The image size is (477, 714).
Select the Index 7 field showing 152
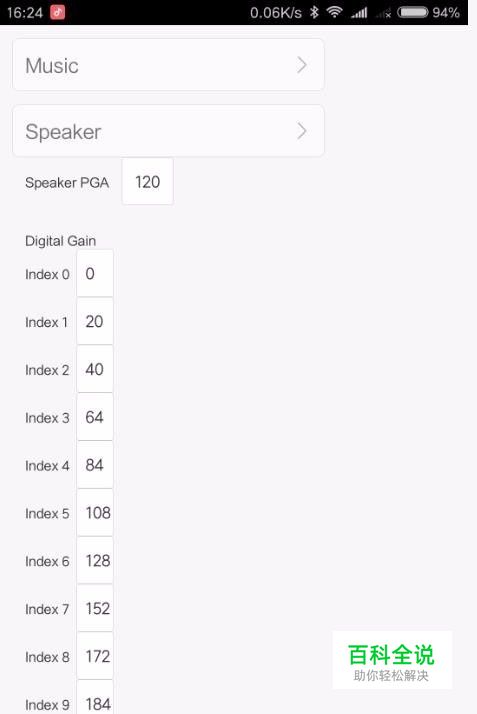[95, 608]
